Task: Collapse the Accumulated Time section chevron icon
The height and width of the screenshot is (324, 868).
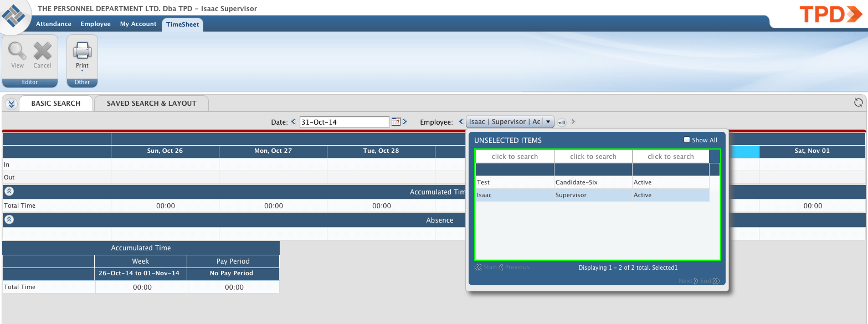Action: [9, 191]
